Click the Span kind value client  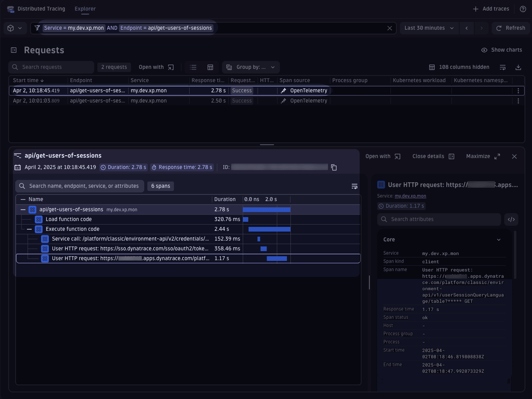[430, 262]
